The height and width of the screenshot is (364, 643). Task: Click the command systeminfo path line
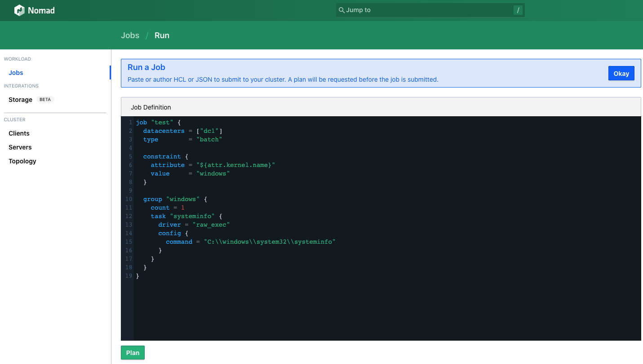[251, 242]
